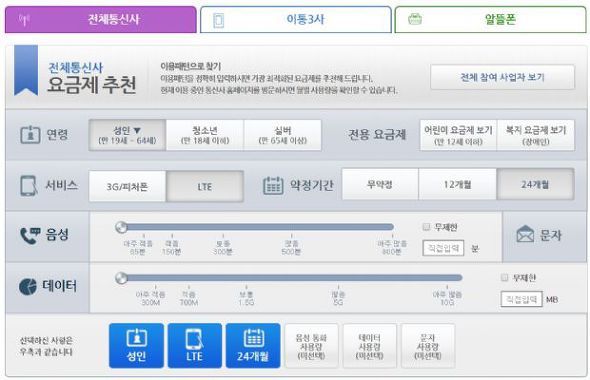The height and width of the screenshot is (380, 590).
Task: Click the antenna icon in 전체통신사 tab
Action: pyautogui.click(x=24, y=20)
